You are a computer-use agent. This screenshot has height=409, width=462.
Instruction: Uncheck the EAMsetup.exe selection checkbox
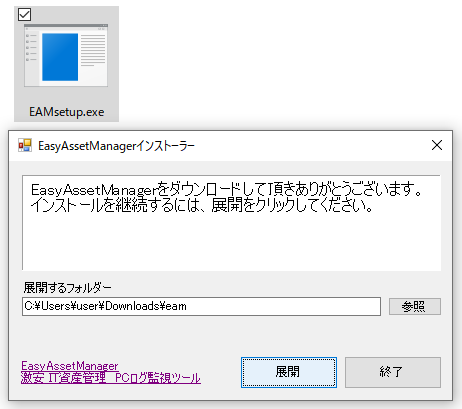click(24, 14)
